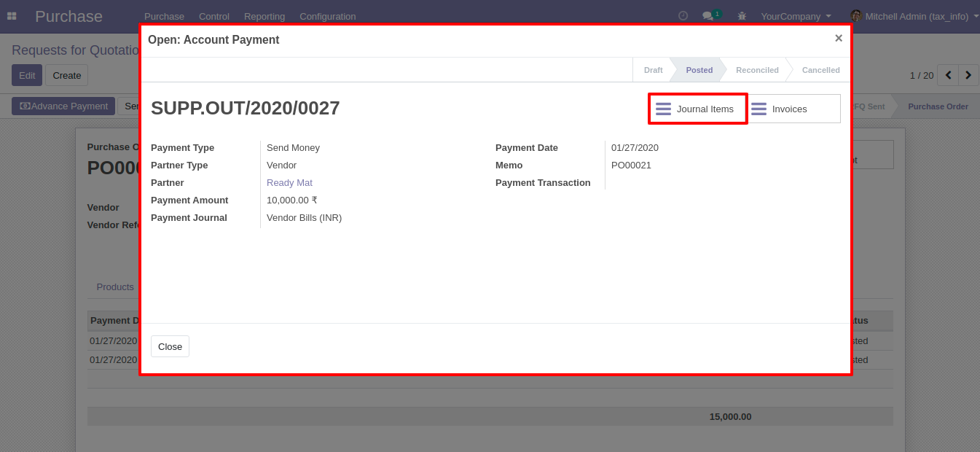Click the Journal Items list icon

tap(663, 109)
